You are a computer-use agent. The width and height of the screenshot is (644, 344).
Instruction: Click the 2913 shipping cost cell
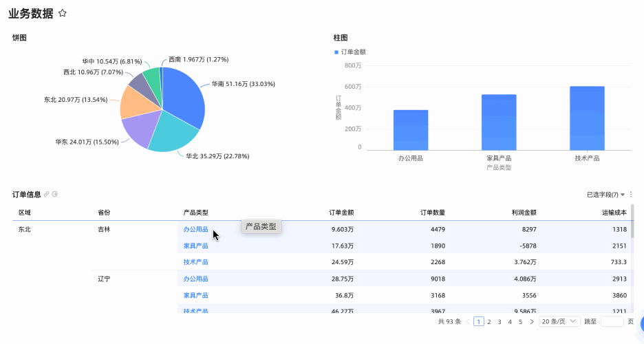(x=619, y=279)
